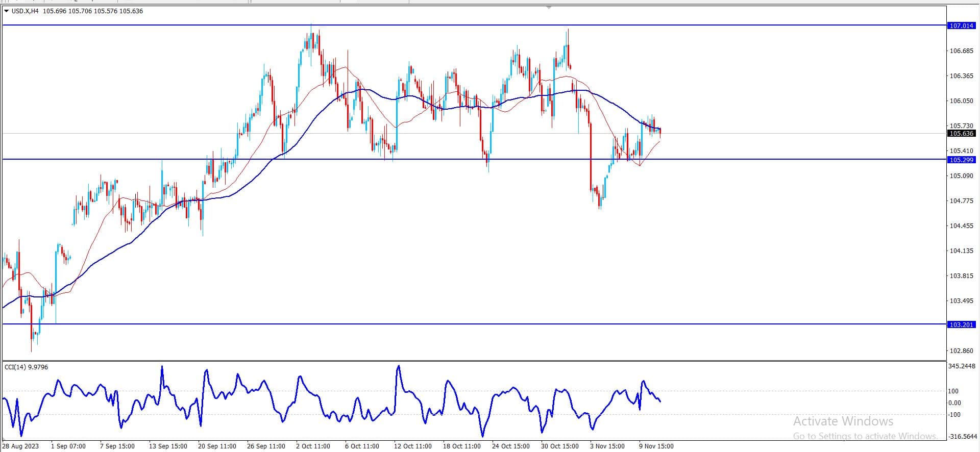Click the USD.X,H4 symbol title
Screen dimensions: 980x452
25,11
